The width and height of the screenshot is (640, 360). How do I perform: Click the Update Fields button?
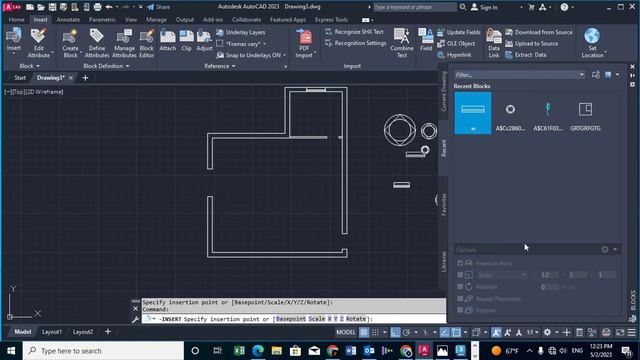(459, 32)
